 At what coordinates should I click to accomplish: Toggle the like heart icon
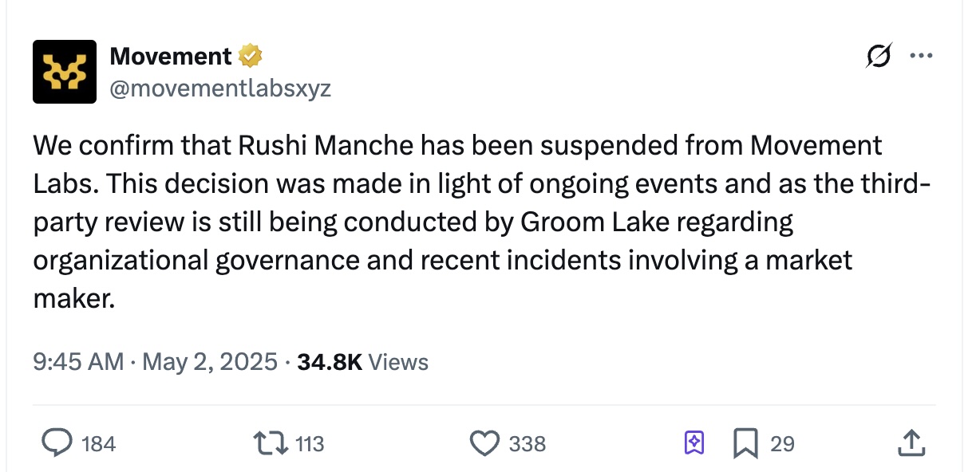tap(484, 443)
